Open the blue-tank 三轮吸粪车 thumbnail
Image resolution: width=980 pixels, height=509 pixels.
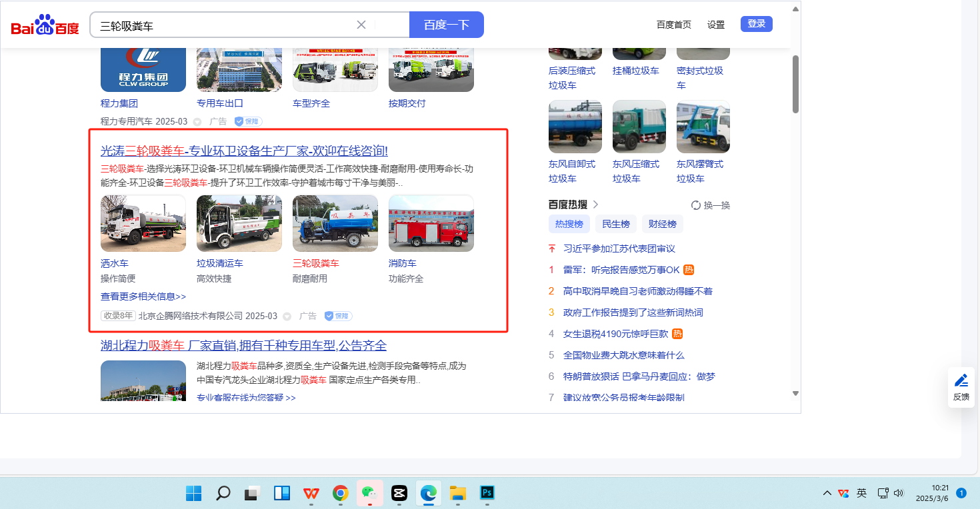point(335,223)
